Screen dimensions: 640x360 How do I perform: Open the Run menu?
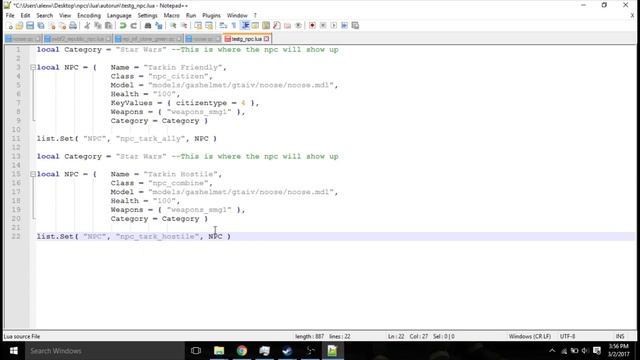coord(191,16)
